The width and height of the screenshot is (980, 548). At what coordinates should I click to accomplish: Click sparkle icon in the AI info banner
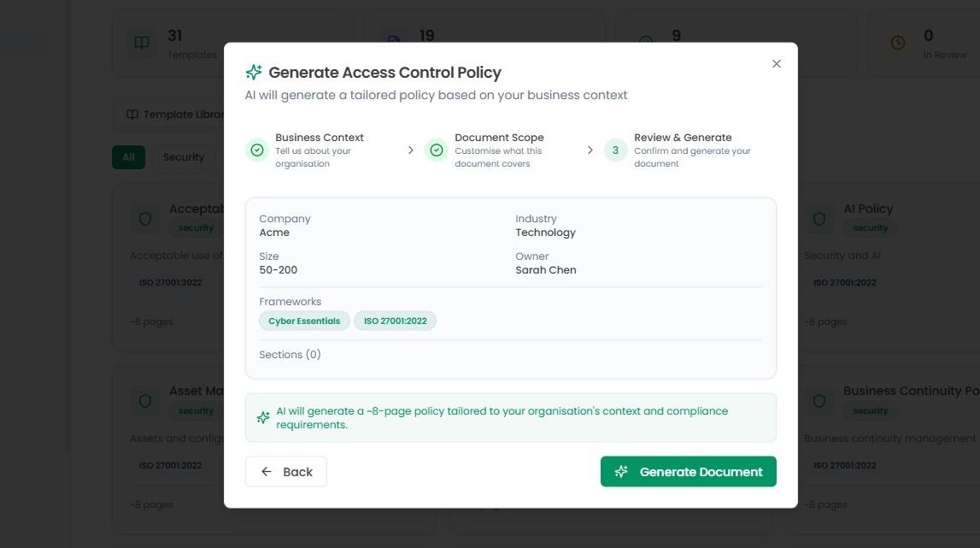click(x=263, y=417)
